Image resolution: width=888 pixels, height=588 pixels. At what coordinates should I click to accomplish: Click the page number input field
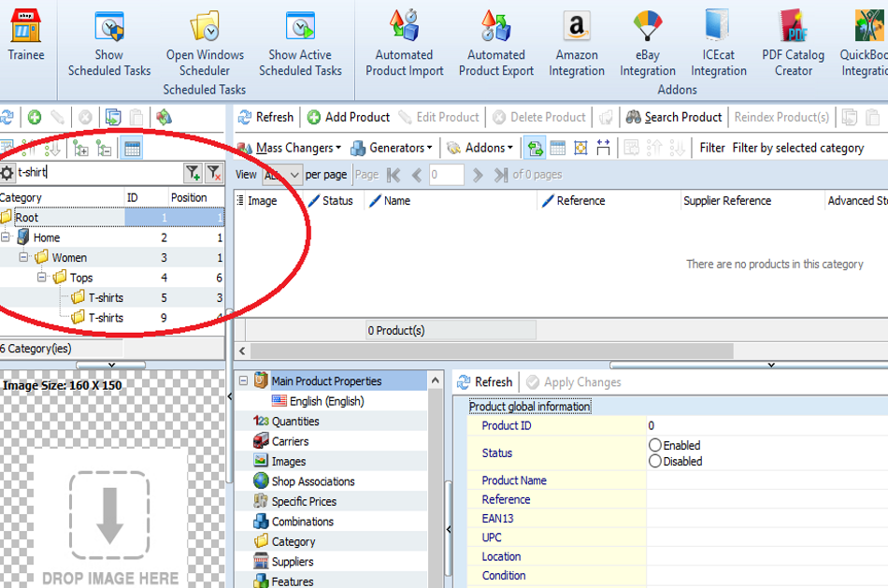tap(446, 175)
